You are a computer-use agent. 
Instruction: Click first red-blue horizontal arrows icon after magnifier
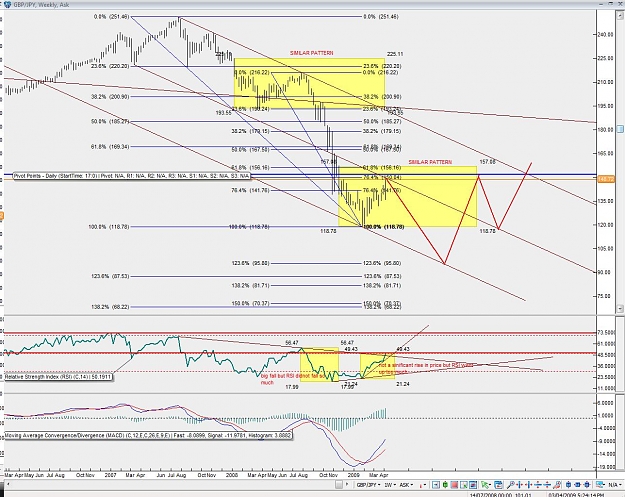[519, 485]
